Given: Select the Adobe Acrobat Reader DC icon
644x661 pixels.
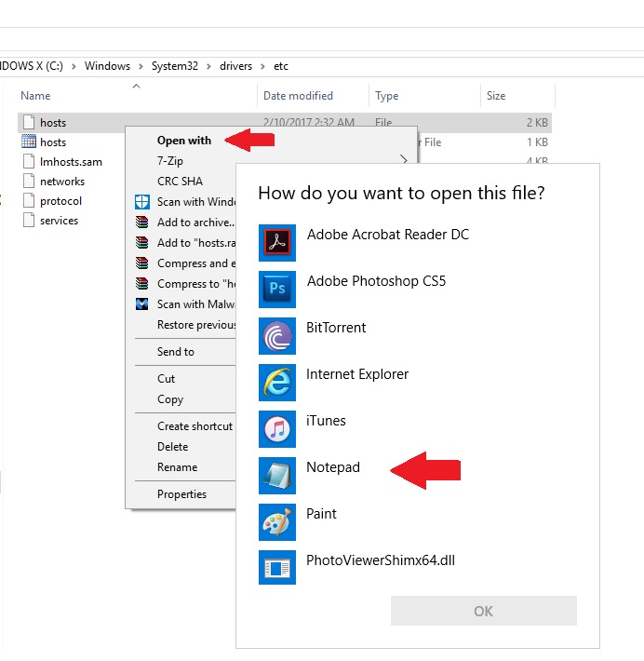Looking at the screenshot, I should (x=277, y=242).
